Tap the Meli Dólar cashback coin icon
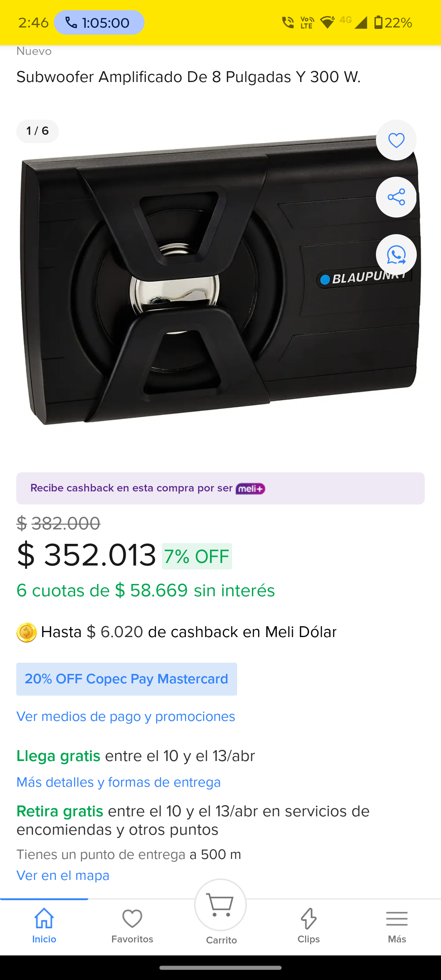441x980 pixels. [26, 632]
